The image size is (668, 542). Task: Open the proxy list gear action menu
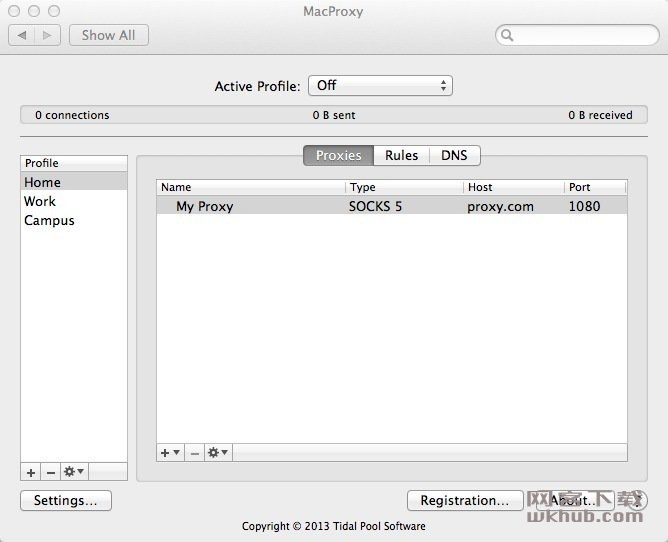218,453
